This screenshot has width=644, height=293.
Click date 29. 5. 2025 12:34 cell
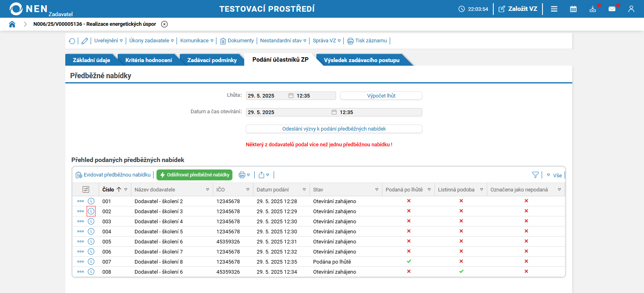[277, 272]
